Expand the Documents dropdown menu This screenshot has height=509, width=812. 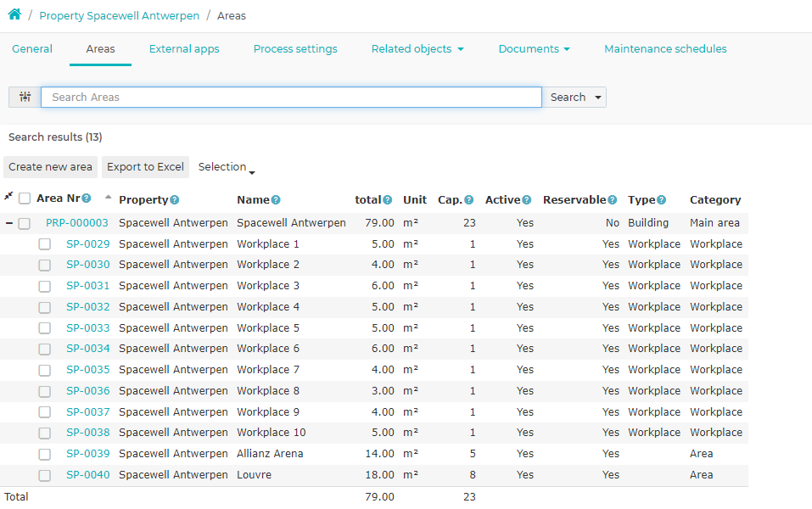point(534,48)
